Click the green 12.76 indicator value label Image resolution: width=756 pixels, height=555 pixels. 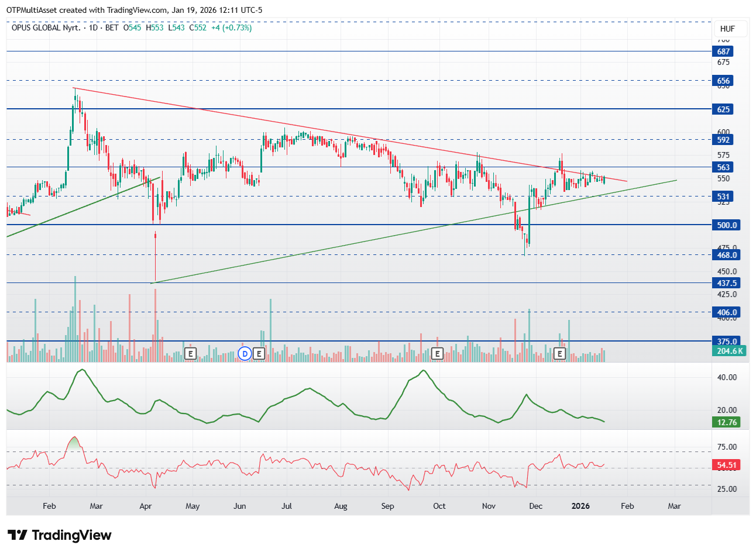(x=727, y=422)
